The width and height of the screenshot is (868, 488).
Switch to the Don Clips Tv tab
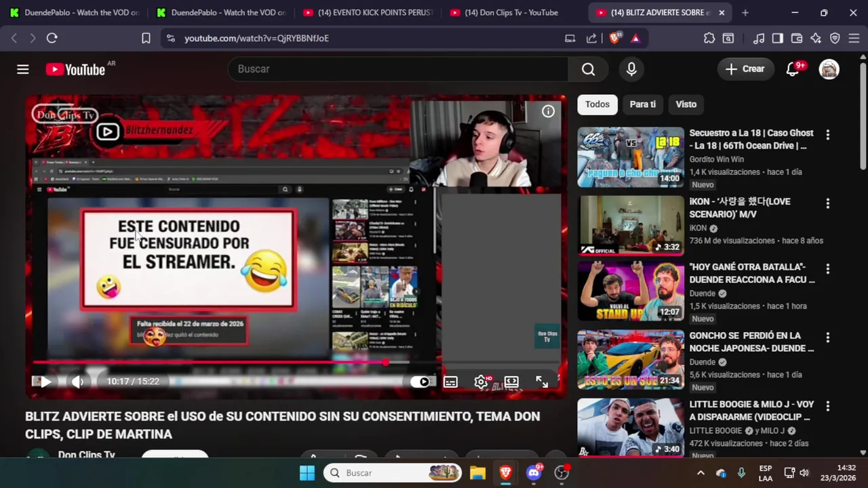(514, 13)
